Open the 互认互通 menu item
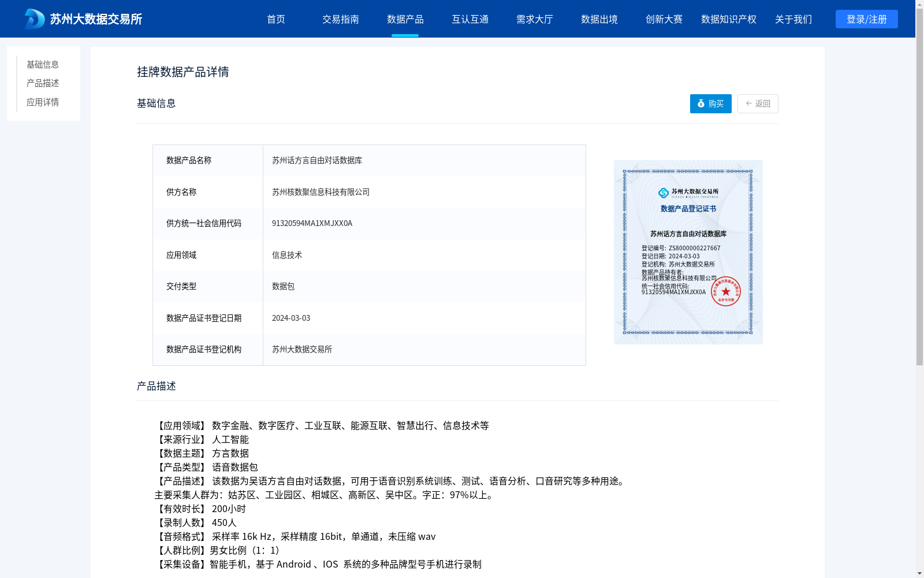 tap(470, 19)
